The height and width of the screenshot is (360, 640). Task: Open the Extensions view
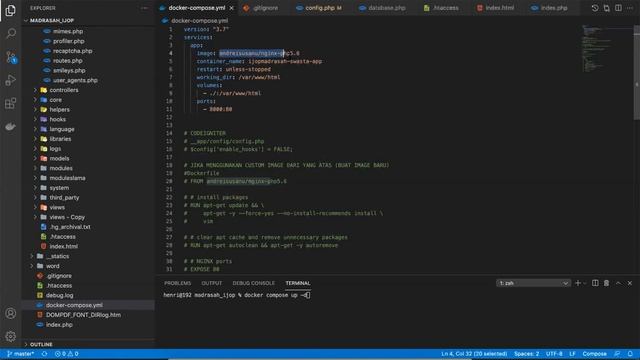[x=11, y=103]
